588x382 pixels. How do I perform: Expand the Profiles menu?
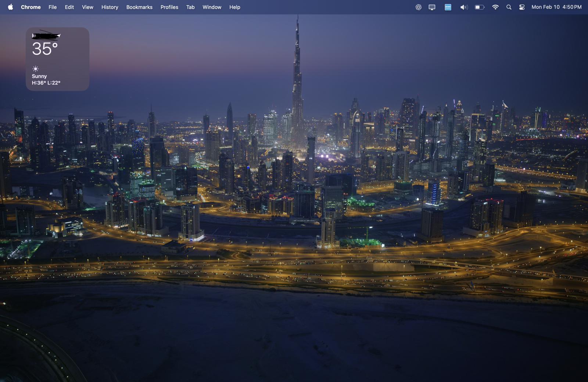(x=169, y=7)
